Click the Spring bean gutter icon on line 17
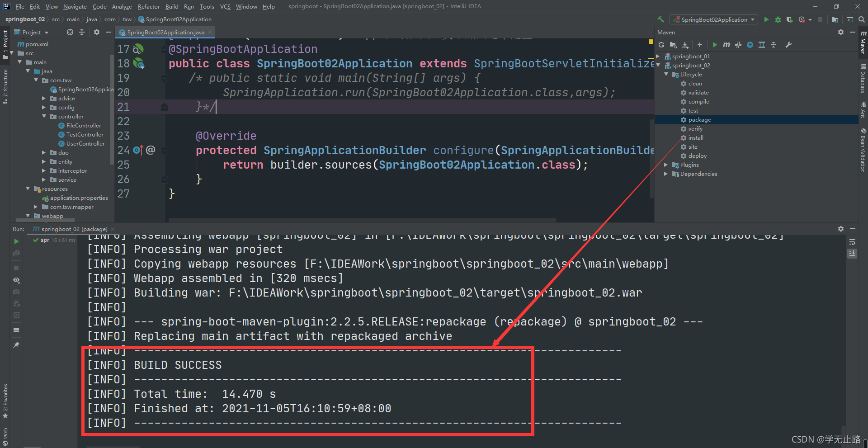 (x=138, y=49)
